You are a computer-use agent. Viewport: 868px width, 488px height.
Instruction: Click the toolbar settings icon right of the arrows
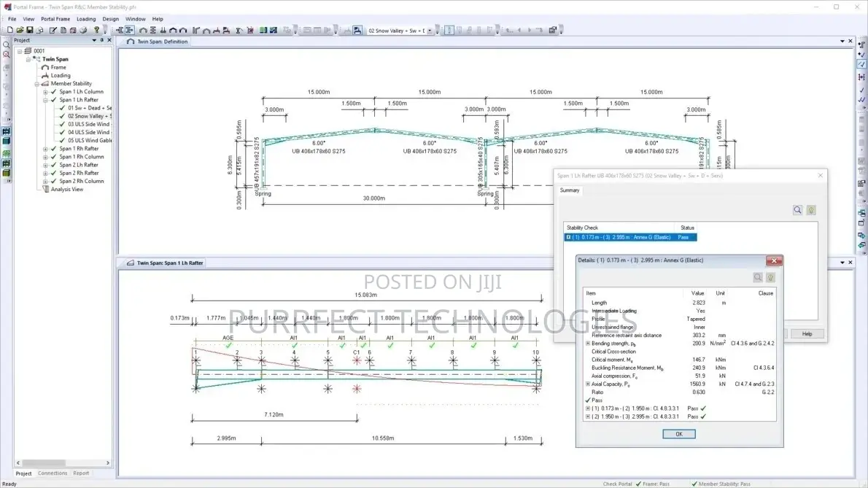point(552,30)
